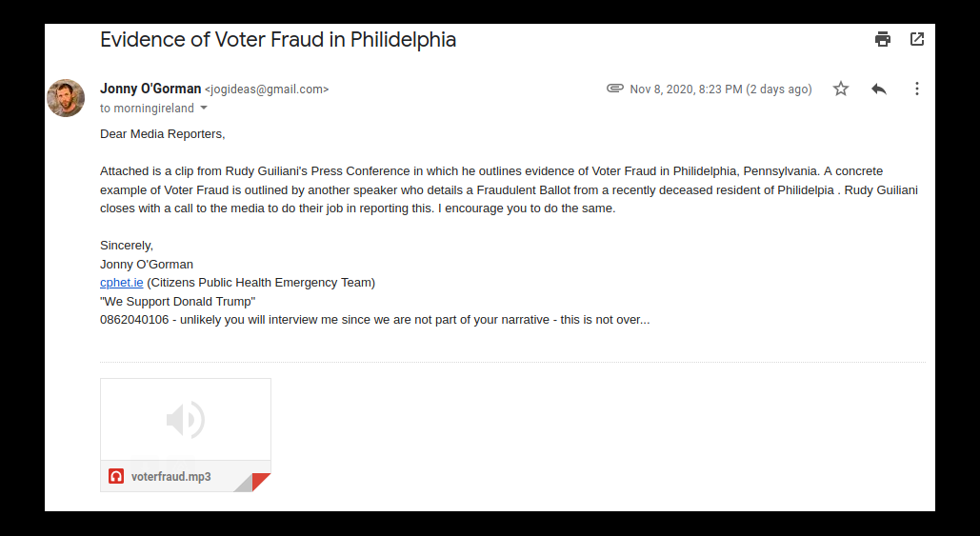Click Jonny O'Gorman's profile photo
The height and width of the screenshot is (536, 980).
tap(66, 98)
